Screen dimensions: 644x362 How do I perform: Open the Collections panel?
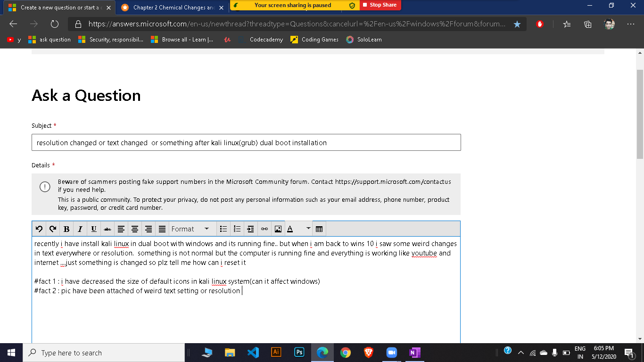(x=588, y=24)
